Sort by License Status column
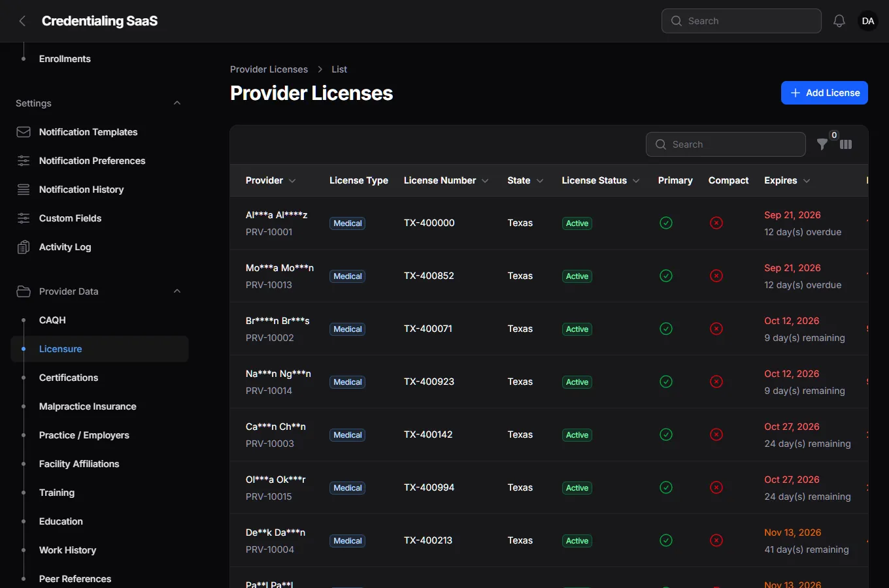This screenshot has width=889, height=588. click(x=601, y=180)
